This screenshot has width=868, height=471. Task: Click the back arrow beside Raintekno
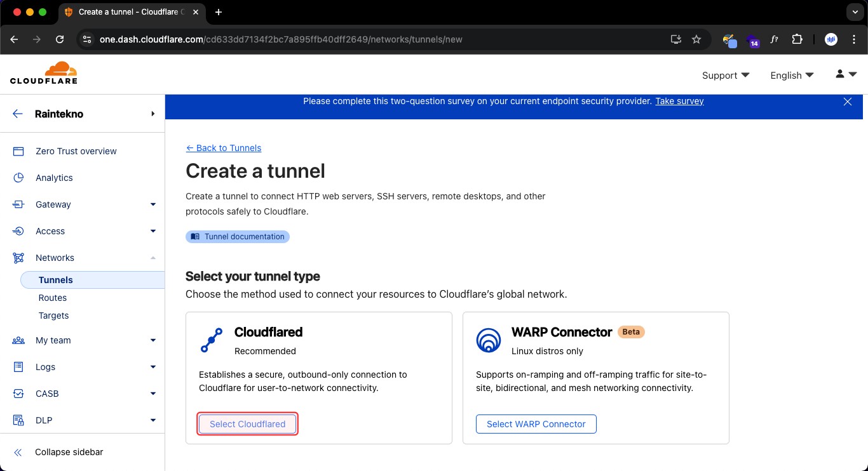click(x=18, y=114)
